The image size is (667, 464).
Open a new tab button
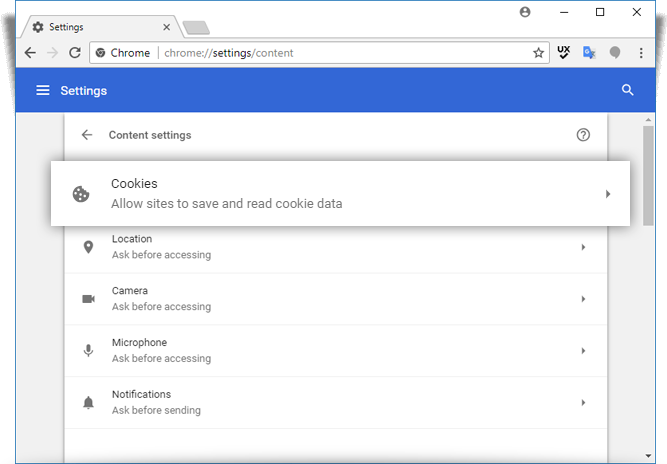click(x=196, y=28)
